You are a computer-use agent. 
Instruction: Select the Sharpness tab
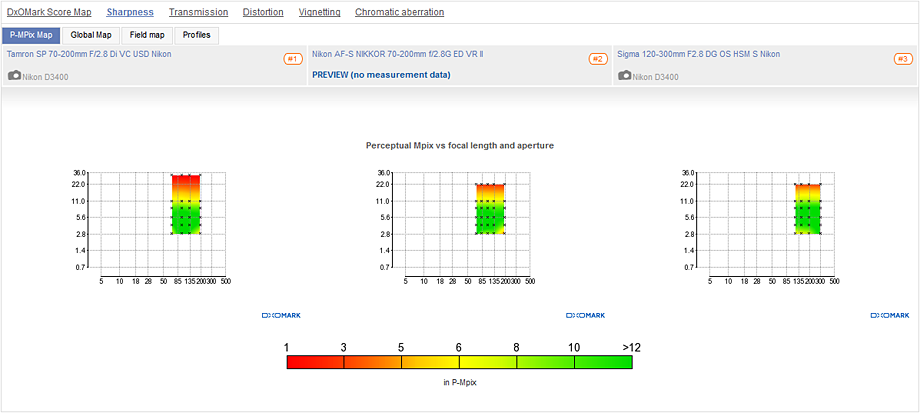[x=130, y=12]
